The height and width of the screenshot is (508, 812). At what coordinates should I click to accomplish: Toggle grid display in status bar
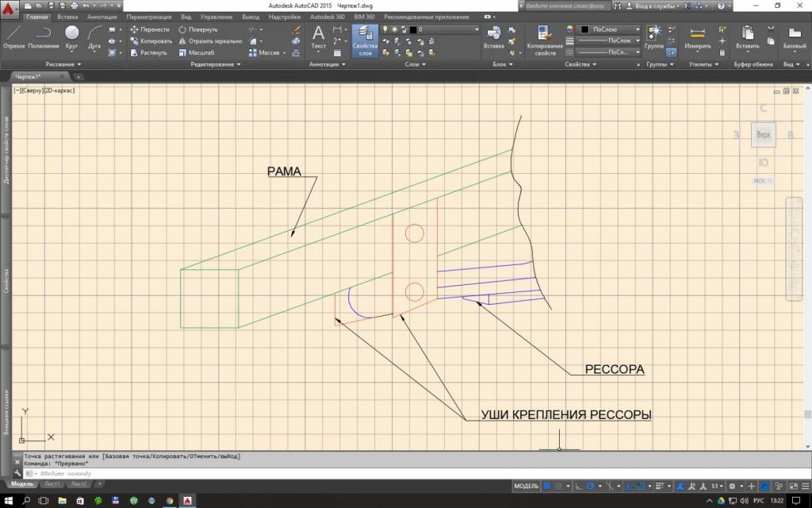(x=547, y=486)
